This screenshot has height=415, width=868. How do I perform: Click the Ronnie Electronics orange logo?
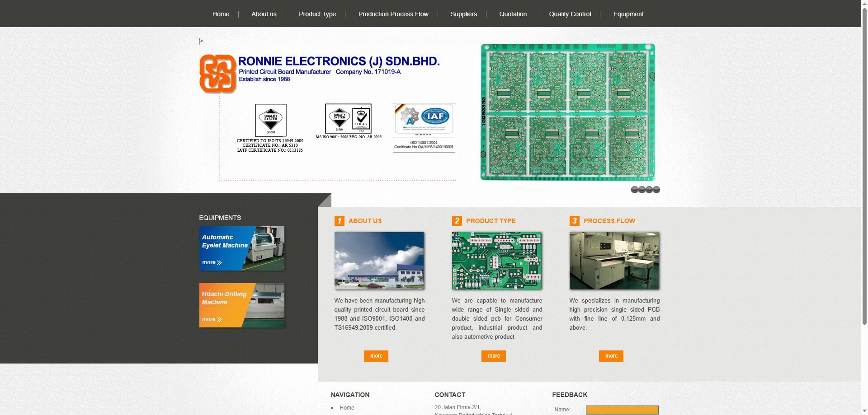218,74
